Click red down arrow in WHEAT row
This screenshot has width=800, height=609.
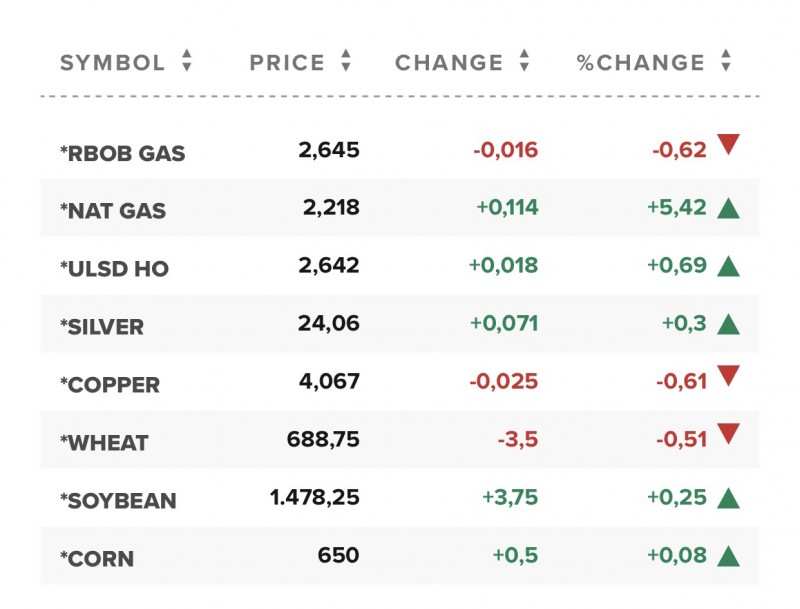pyautogui.click(x=728, y=435)
